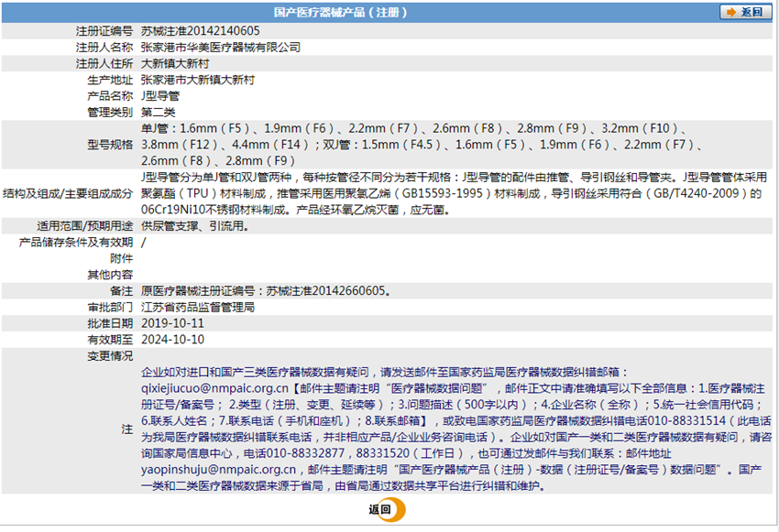Viewport: 779px width, 532px height.
Task: Click the 审批部门 label
Action: tap(110, 307)
